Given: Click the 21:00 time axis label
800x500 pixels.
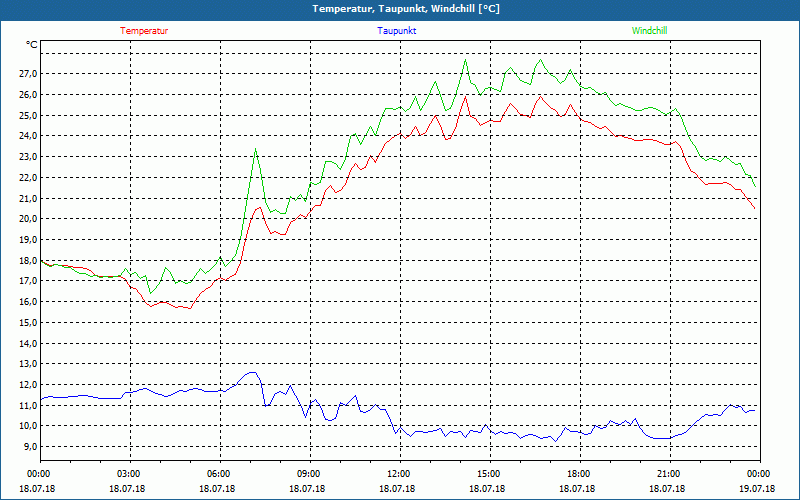Looking at the screenshot, I should pyautogui.click(x=667, y=474).
